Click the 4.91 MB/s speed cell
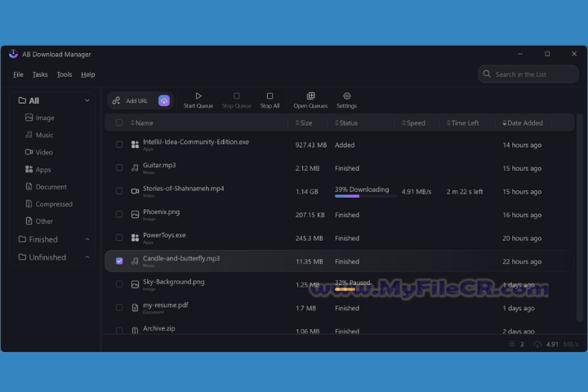Viewport: 588px width, 392px height. [416, 191]
